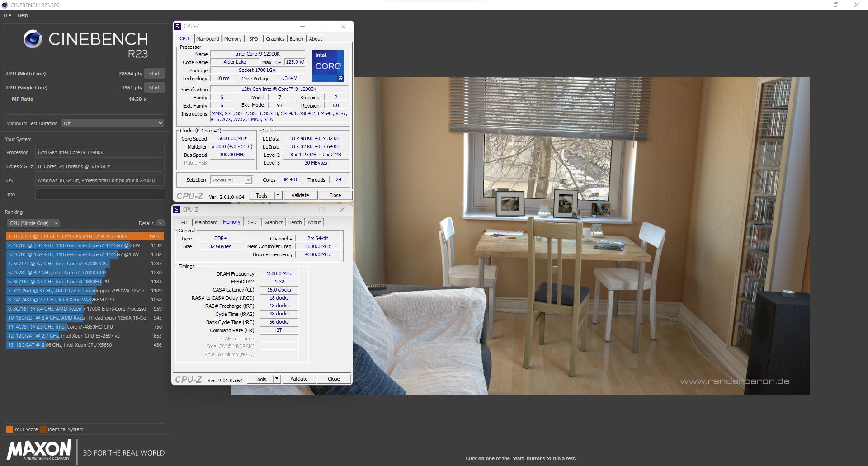This screenshot has height=466, width=868.
Task: Click the Intel Core i9 logo in CPU-Z
Action: click(328, 66)
